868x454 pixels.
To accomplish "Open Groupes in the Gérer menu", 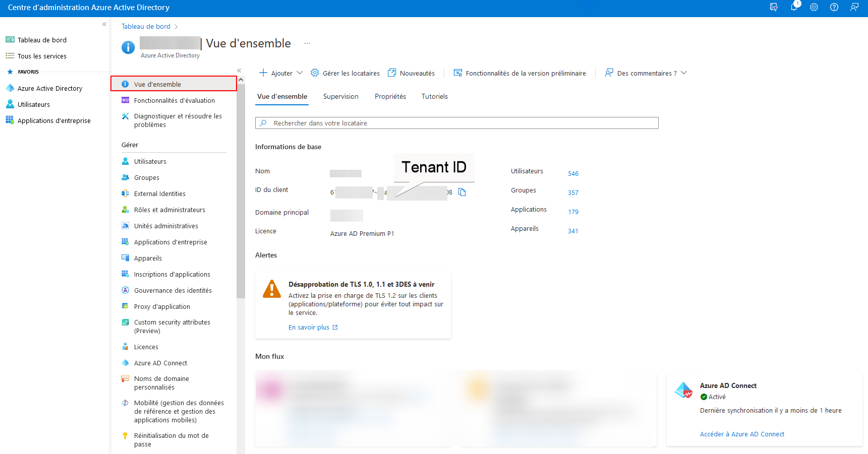I will point(147,178).
